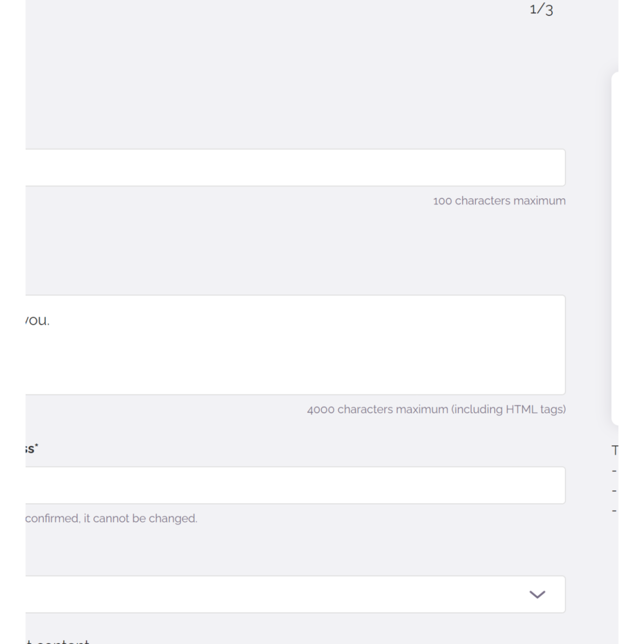The width and height of the screenshot is (644, 644).
Task: Select the first dash bullet at right
Action: (x=614, y=471)
